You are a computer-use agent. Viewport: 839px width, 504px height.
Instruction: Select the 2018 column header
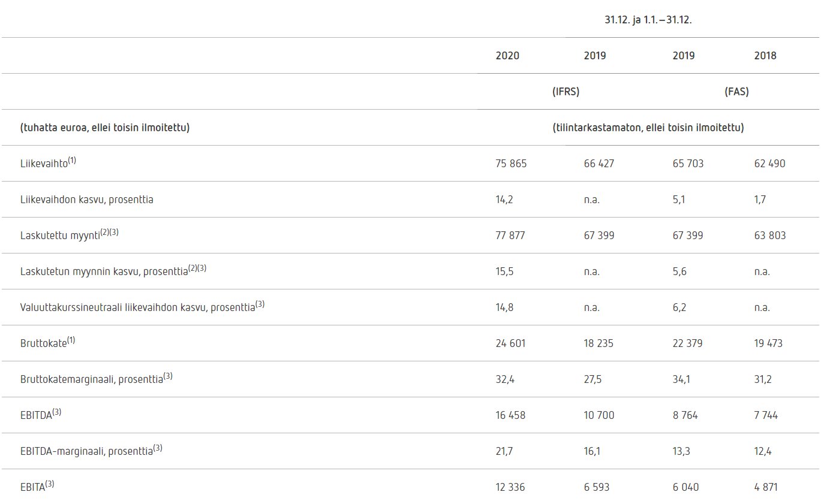pos(765,56)
